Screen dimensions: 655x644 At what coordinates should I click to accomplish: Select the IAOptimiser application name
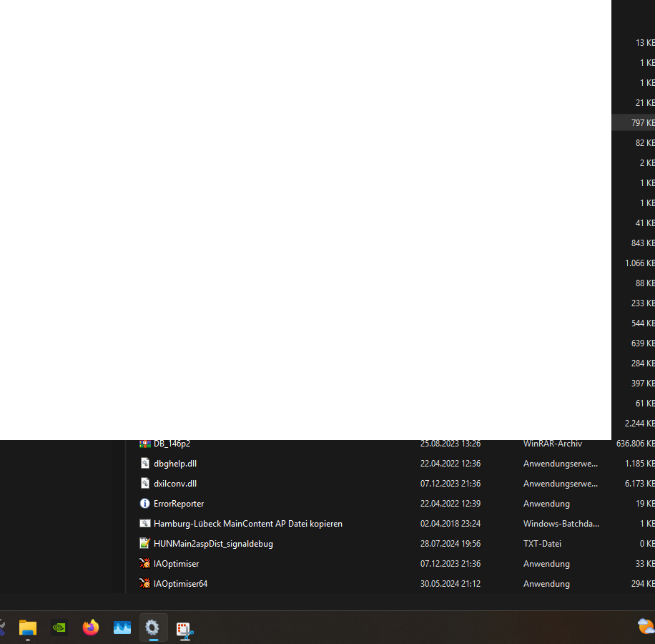[x=177, y=564]
